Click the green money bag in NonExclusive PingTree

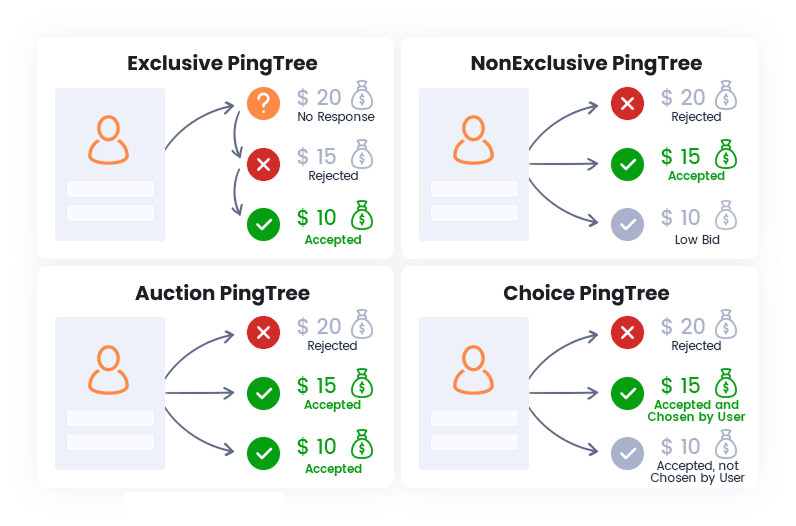(x=725, y=155)
